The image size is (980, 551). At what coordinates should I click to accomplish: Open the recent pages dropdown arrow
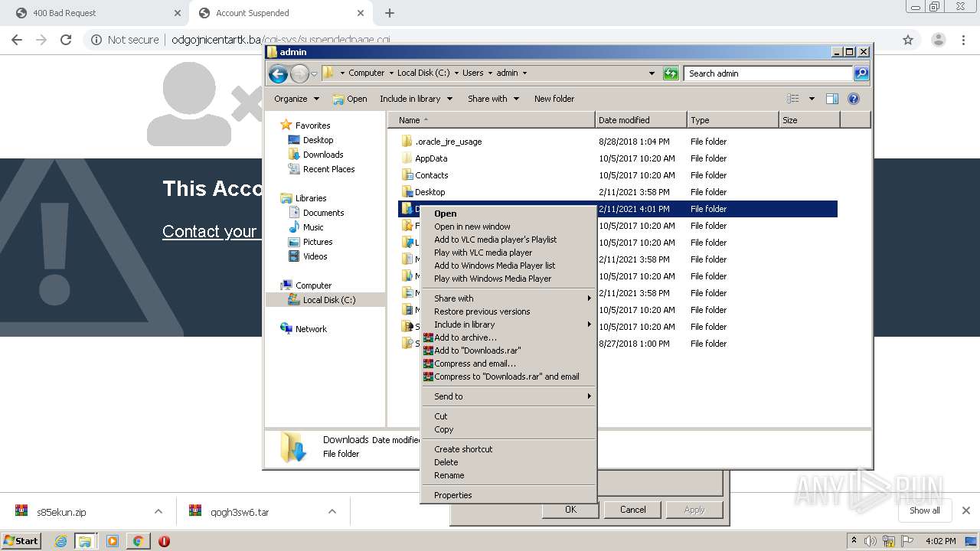[314, 74]
